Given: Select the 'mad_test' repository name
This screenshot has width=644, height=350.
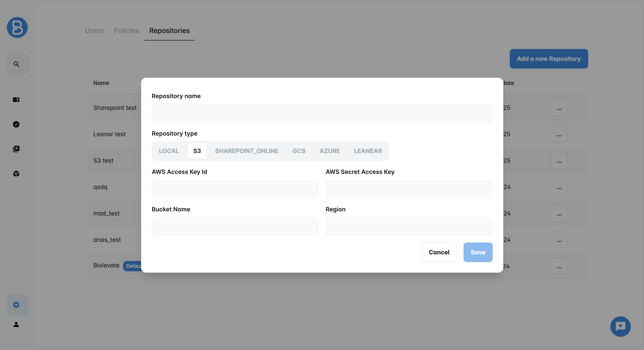Looking at the screenshot, I should 107,213.
